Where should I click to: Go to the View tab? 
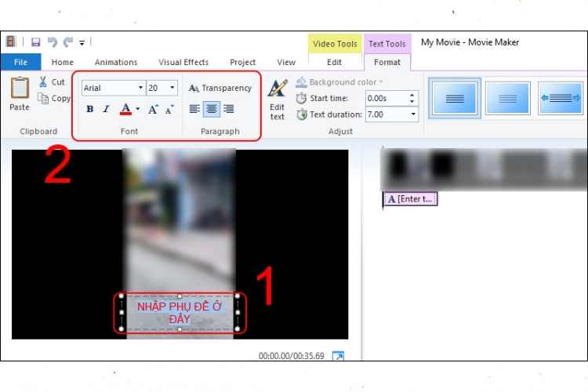click(286, 62)
